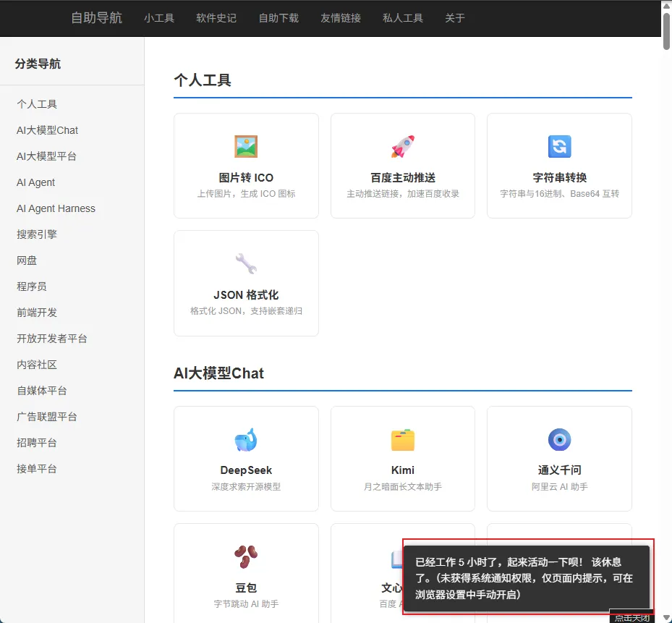The image size is (672, 623).
Task: Click the 字符串转换 refresh-arrows icon
Action: click(559, 146)
